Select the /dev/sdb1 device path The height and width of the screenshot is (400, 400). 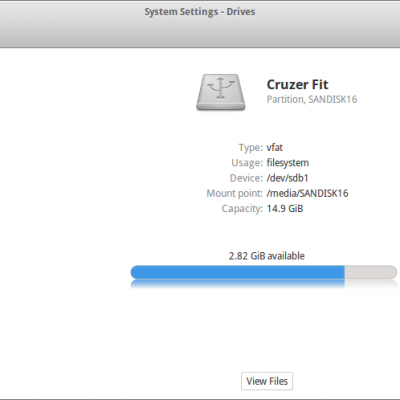pyautogui.click(x=287, y=178)
